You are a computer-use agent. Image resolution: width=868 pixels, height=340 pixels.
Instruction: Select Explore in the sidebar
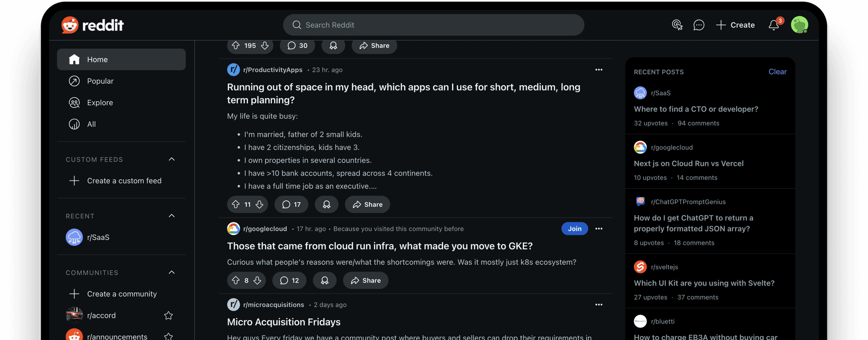[100, 102]
